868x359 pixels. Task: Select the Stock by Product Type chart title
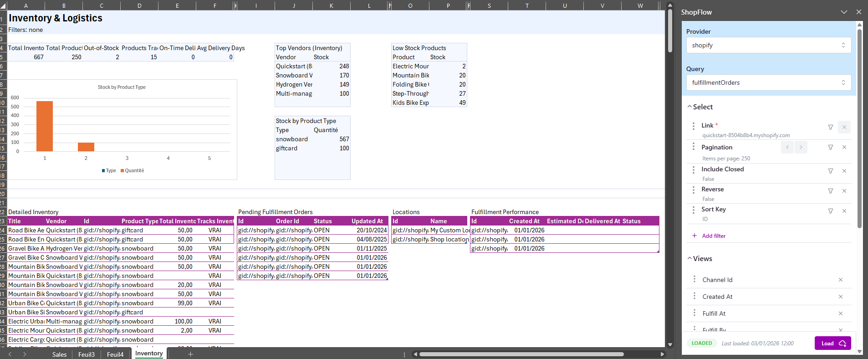pos(122,87)
